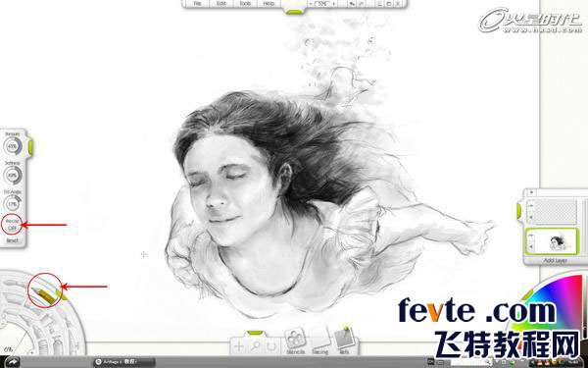Collapse the top menu bar green tab
The height and width of the screenshot is (368, 588).
(x=294, y=12)
